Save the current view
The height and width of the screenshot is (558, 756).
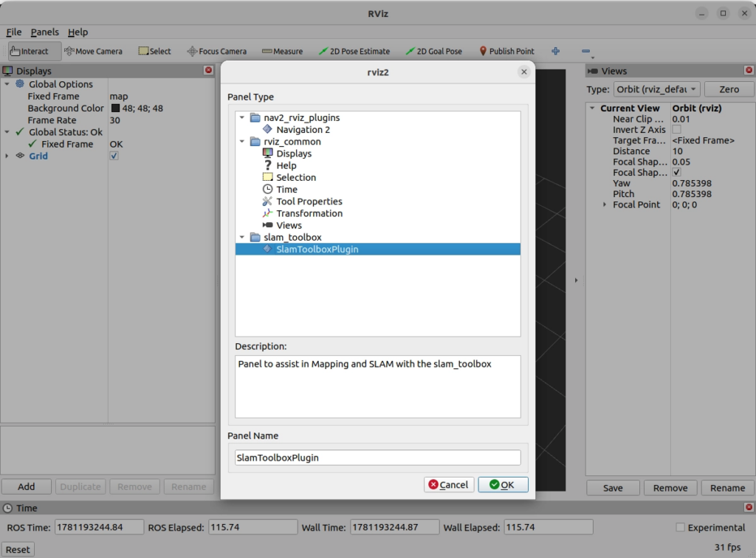click(x=613, y=488)
